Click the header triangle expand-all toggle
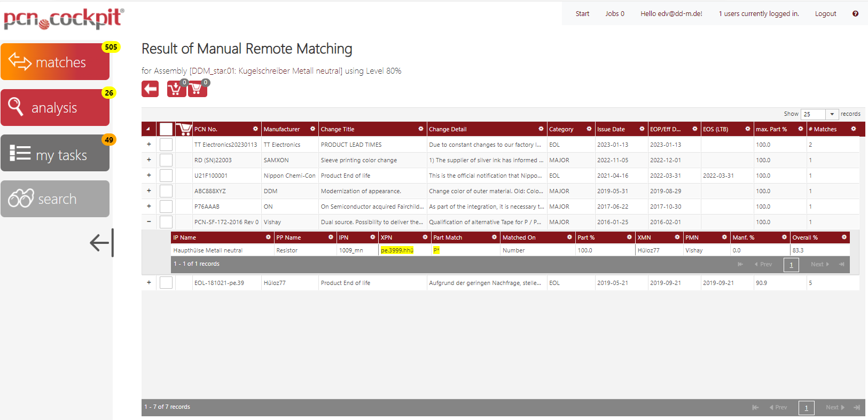Viewport: 868px width, 420px height. [x=148, y=129]
